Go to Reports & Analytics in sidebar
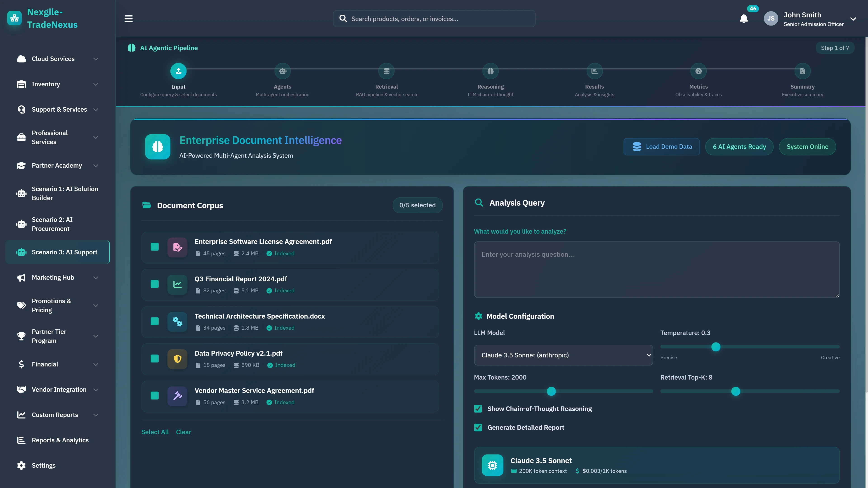This screenshot has height=488, width=868. tap(60, 440)
